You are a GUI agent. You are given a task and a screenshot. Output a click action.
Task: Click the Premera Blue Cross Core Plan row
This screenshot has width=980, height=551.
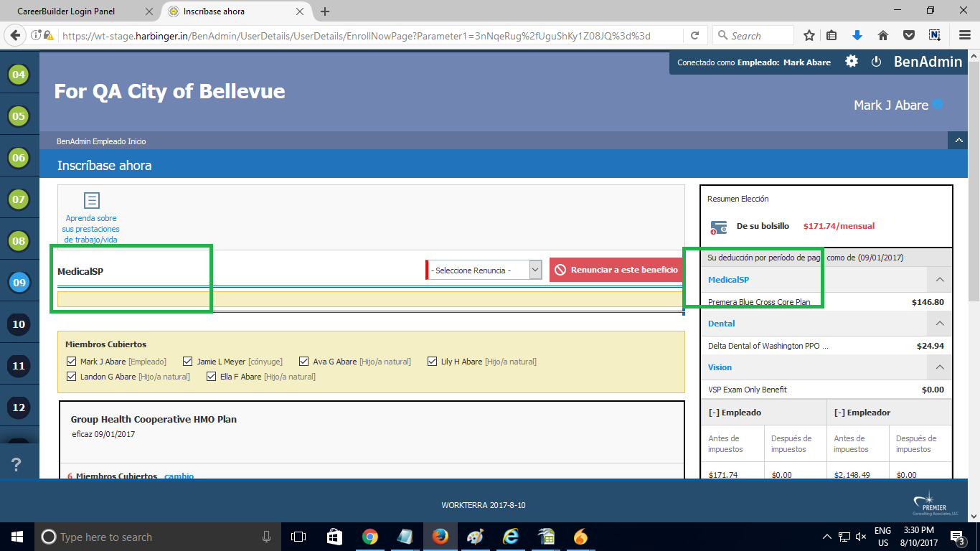(x=826, y=302)
